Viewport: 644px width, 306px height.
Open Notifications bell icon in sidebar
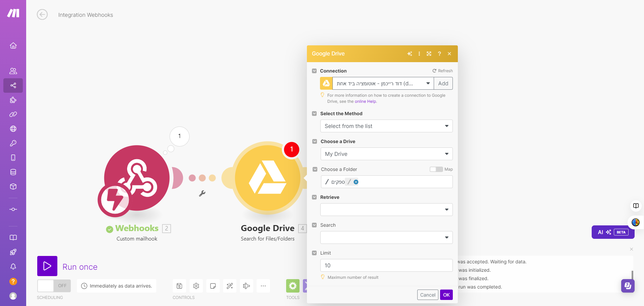pyautogui.click(x=13, y=266)
